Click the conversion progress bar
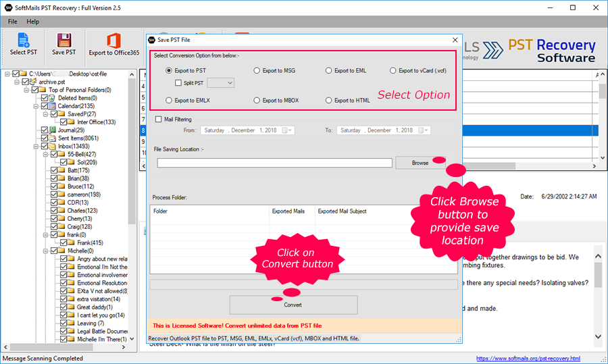The width and height of the screenshot is (608, 364). pos(303,284)
